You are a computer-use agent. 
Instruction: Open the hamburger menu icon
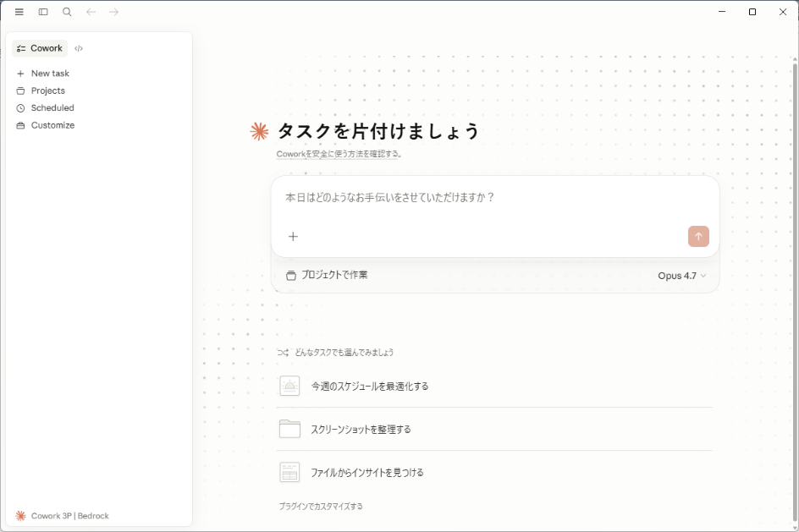(19, 12)
